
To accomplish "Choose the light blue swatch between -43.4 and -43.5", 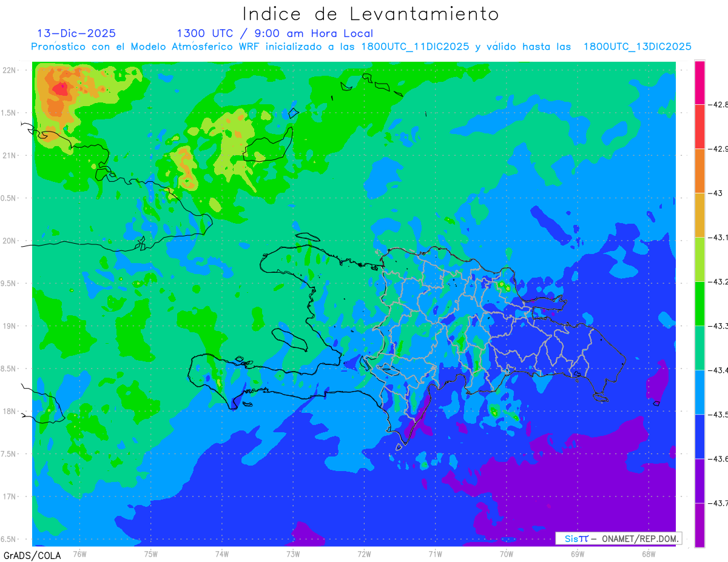I will pos(699,392).
